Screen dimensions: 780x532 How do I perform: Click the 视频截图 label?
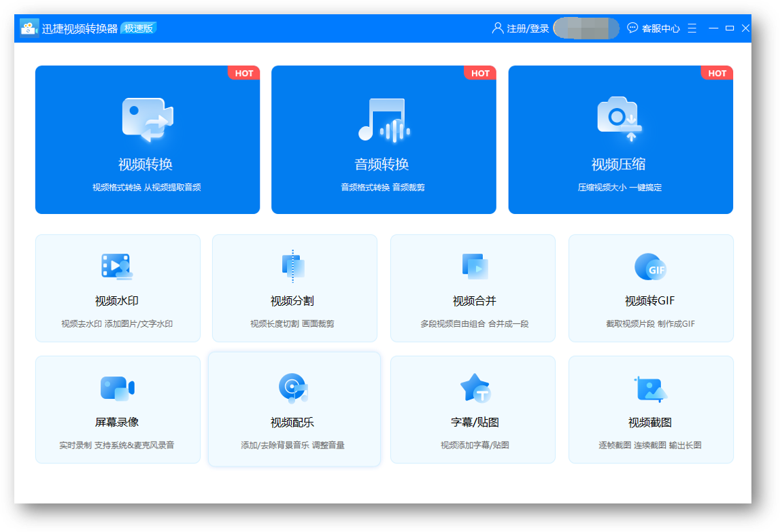[x=650, y=422]
